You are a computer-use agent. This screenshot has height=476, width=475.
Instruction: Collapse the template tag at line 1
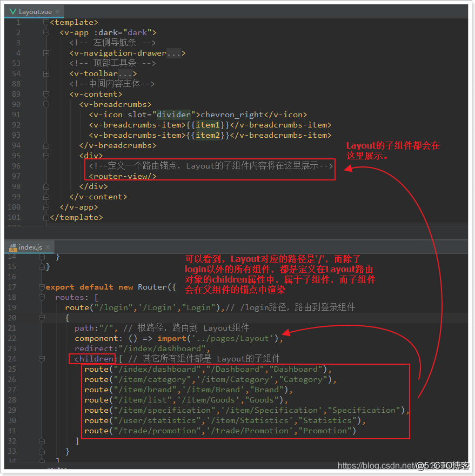(46, 22)
